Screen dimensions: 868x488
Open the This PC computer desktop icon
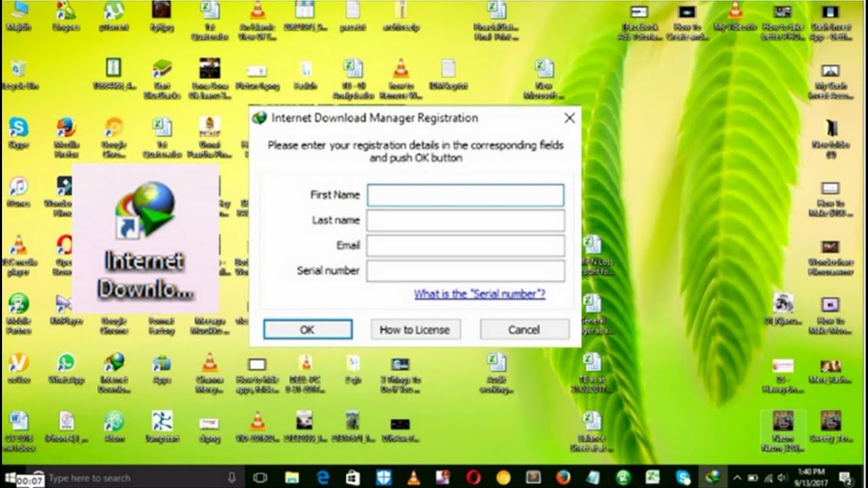point(18,16)
